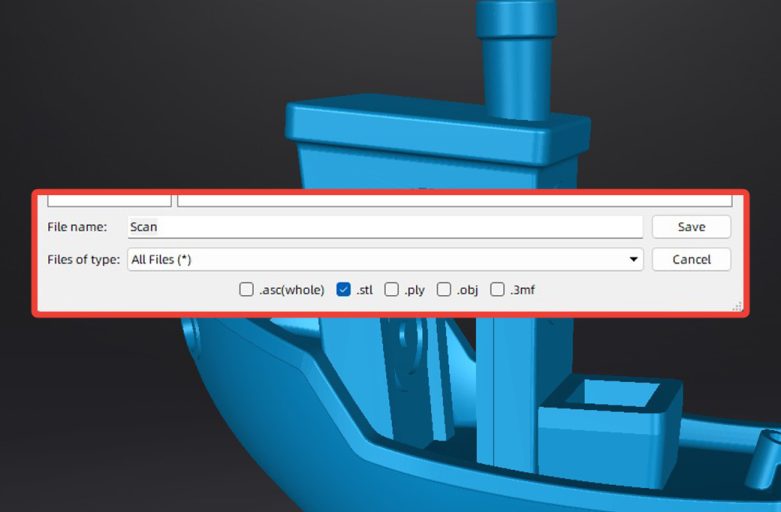This screenshot has height=512, width=781.
Task: Check the .3mf format checkbox
Action: pyautogui.click(x=497, y=290)
